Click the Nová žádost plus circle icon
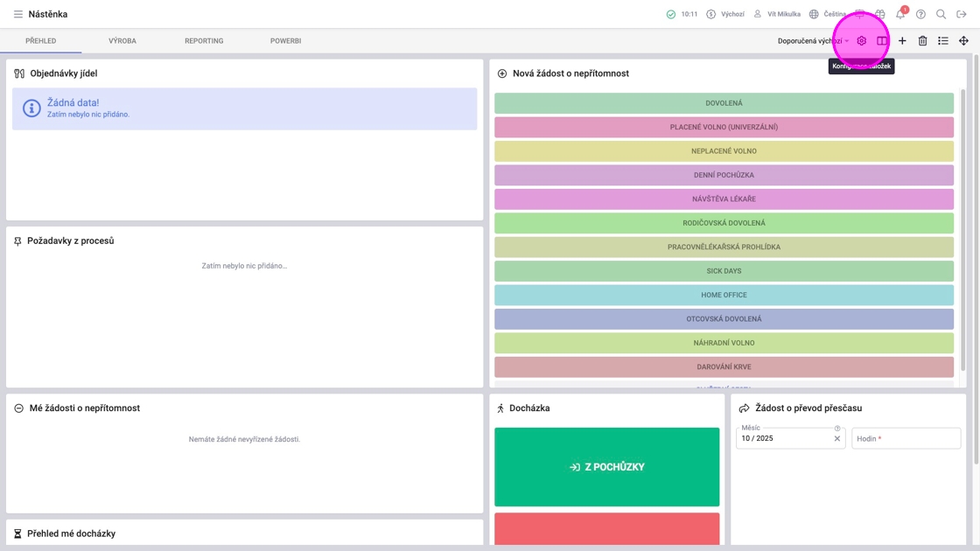Viewport: 980px width, 551px height. click(502, 73)
